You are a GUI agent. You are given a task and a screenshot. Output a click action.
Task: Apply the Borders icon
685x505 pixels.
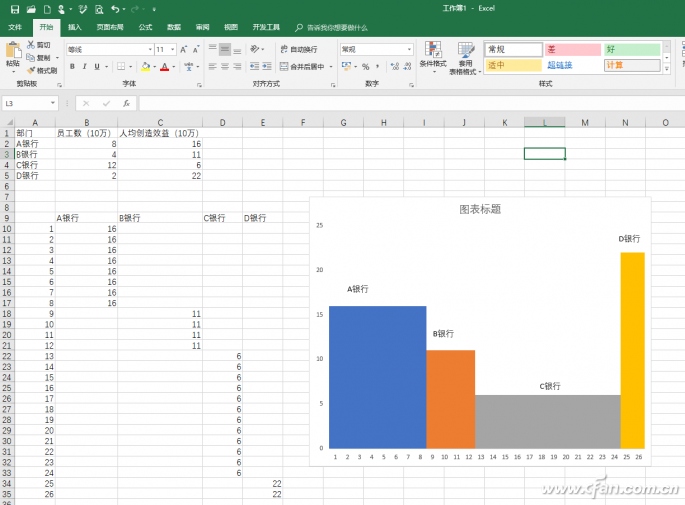click(x=121, y=66)
